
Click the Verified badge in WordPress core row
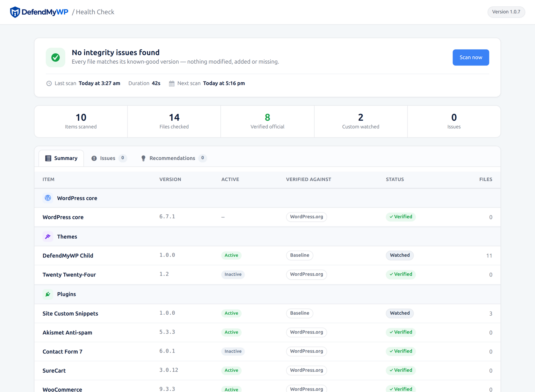401,217
